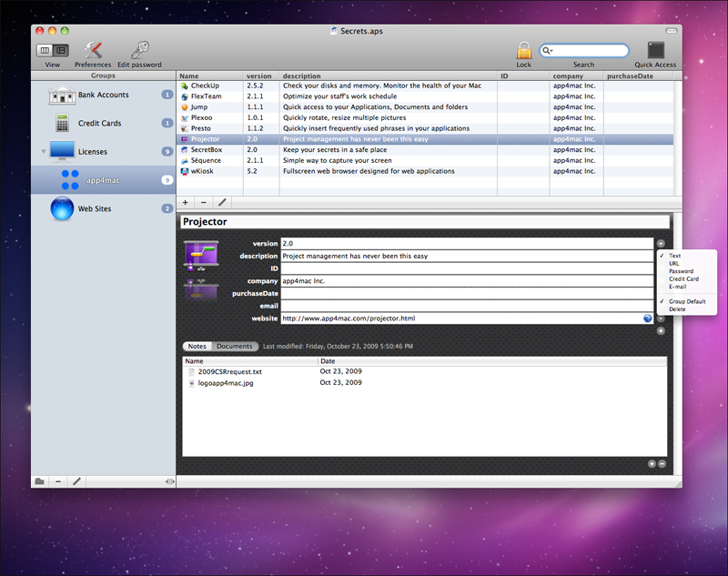Add a new entry with plus button
Screen dimensions: 728x576
(186, 202)
